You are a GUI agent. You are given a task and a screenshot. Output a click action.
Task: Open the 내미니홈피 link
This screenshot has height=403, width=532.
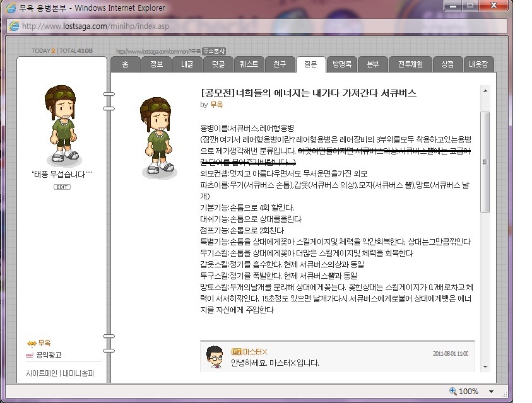(78, 373)
